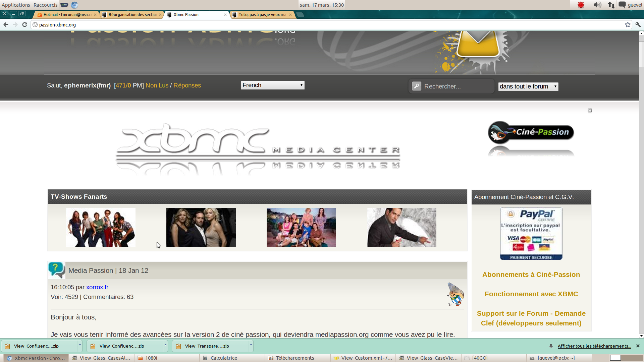Open the chat messaging indicator
644x362 pixels.
(622, 5)
